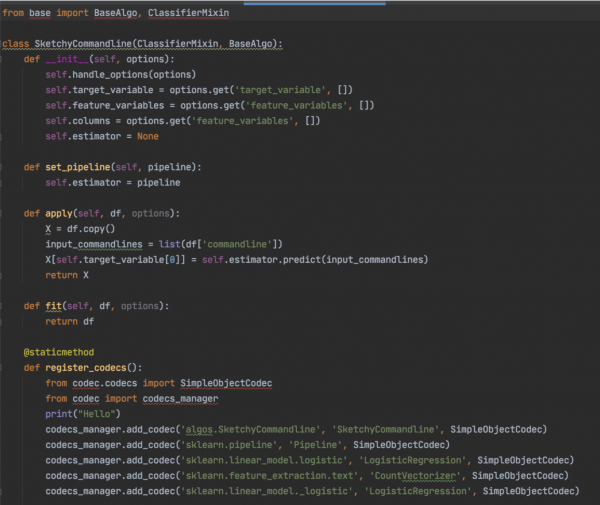Click the self.columns attribute

pos(78,121)
